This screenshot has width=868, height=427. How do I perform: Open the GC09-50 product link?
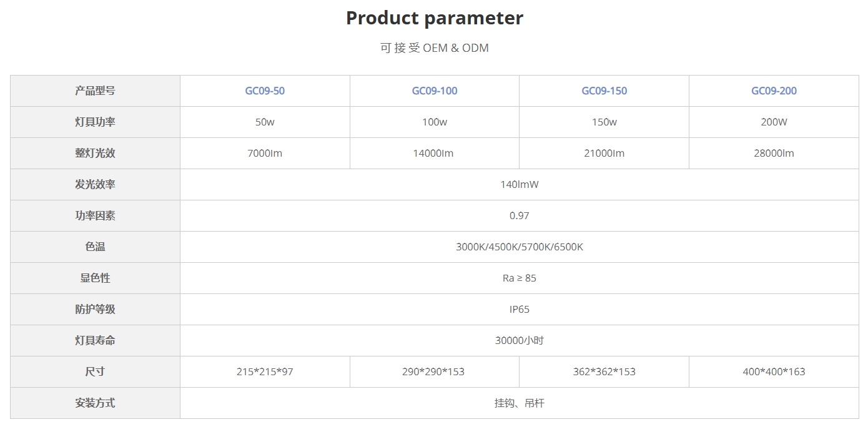[x=265, y=91]
